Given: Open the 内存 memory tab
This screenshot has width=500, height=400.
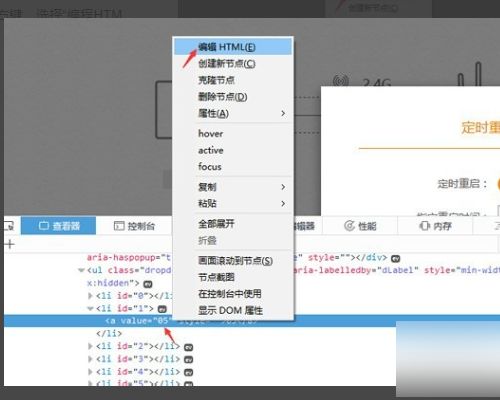Looking at the screenshot, I should point(435,226).
